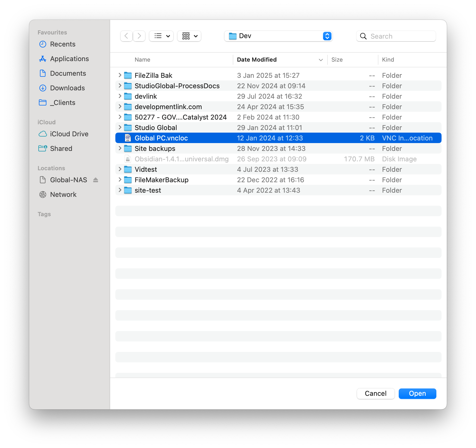Select the Global PC.vncloc file name
The image size is (476, 448).
(x=161, y=138)
